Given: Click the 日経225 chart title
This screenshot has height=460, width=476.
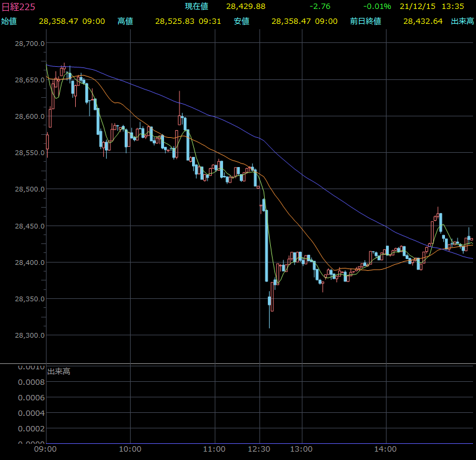Looking at the screenshot, I should click(18, 7).
